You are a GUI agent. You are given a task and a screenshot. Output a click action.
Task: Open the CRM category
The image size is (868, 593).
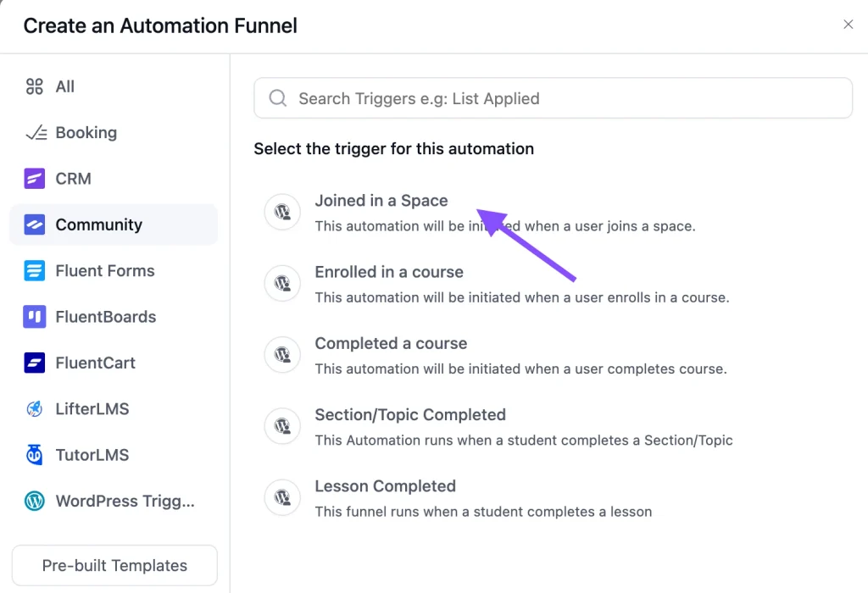[x=114, y=179]
